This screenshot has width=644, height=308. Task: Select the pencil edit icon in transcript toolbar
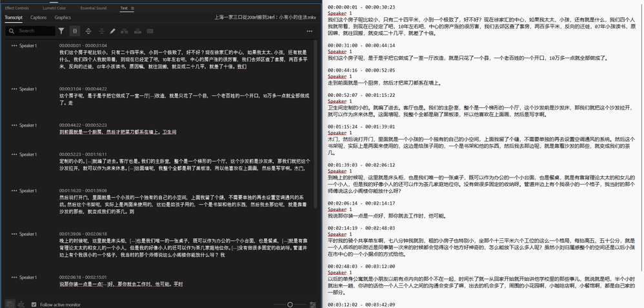pos(112,31)
